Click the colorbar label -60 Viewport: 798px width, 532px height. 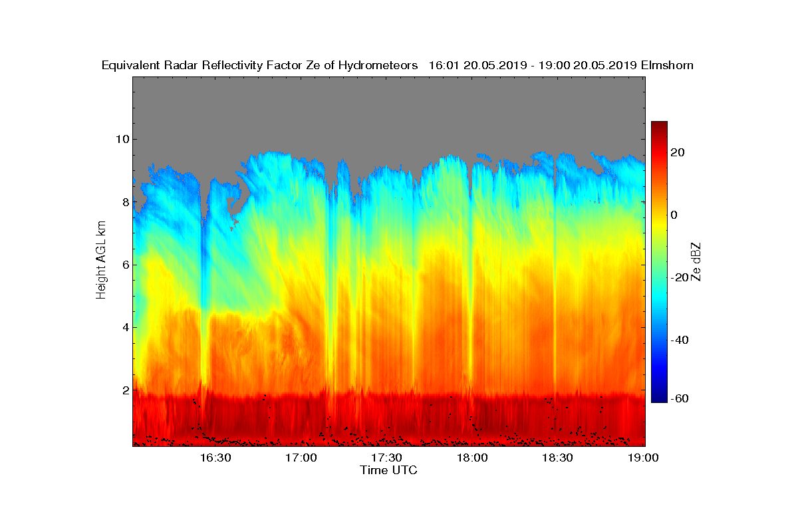[x=680, y=398]
